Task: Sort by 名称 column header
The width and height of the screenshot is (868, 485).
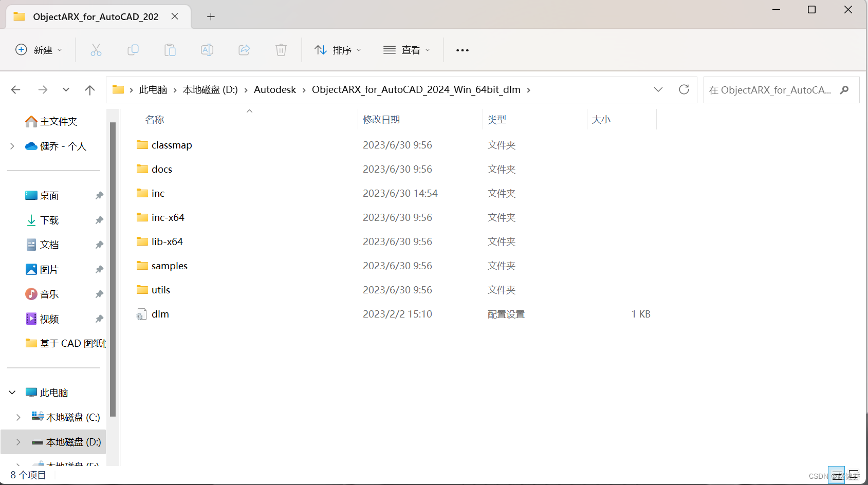Action: pos(155,119)
